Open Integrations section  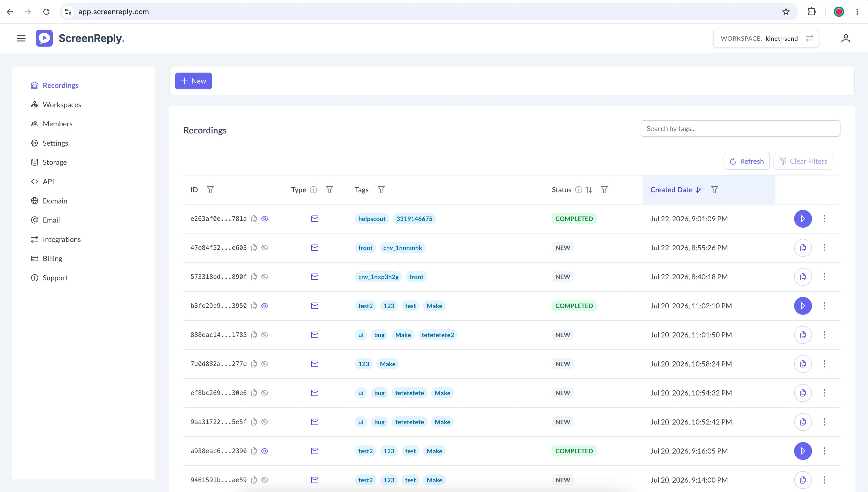pyautogui.click(x=56, y=239)
